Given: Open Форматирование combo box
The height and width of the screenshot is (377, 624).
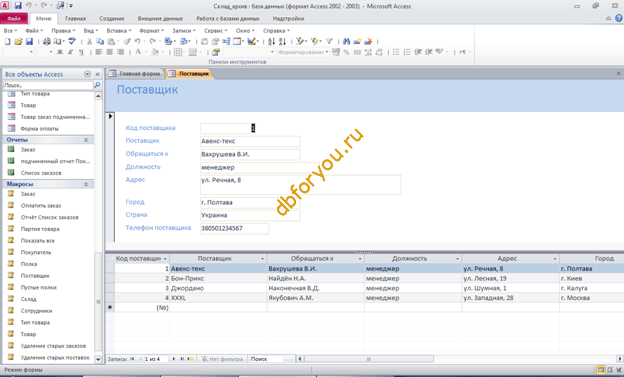Looking at the screenshot, I should coord(326,52).
